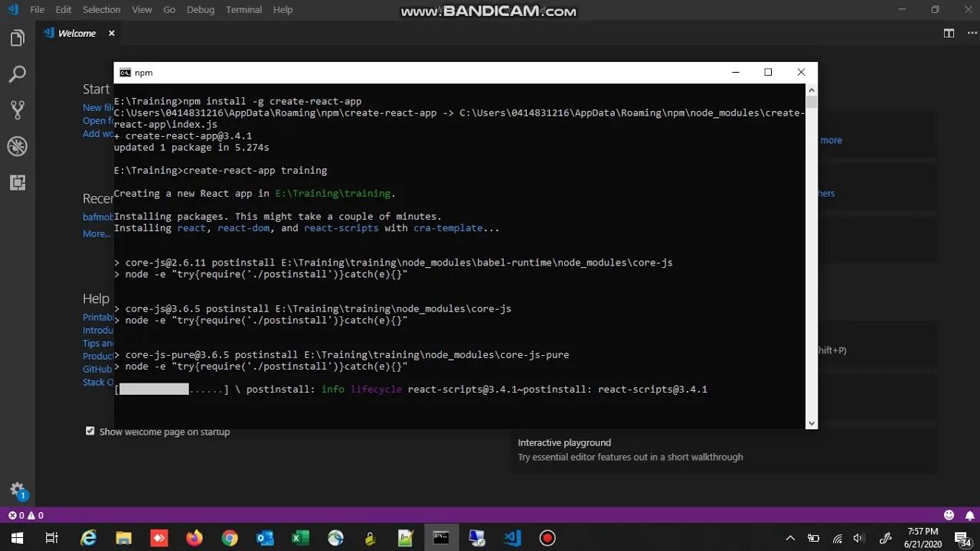Click the split editor icon
This screenshot has height=551, width=980.
pyautogui.click(x=949, y=33)
